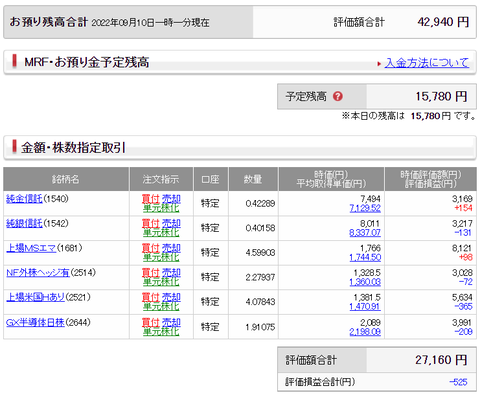Click 買付 for 純銀信託 row
Image resolution: width=480 pixels, height=395 pixels.
pos(151,223)
